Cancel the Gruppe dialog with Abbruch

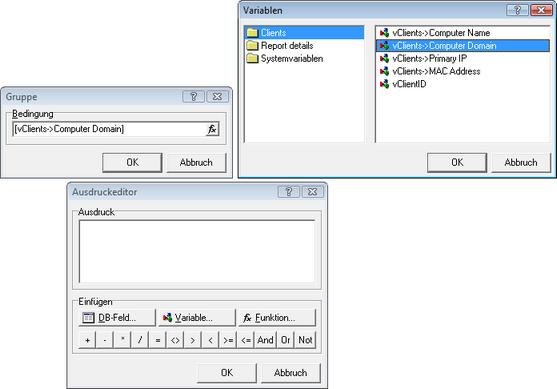tap(196, 162)
